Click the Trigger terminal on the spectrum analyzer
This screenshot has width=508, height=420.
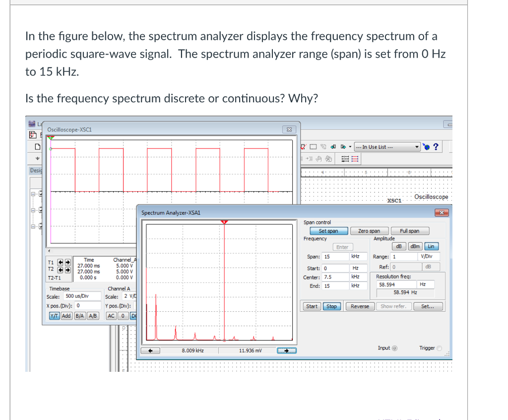tap(439, 348)
